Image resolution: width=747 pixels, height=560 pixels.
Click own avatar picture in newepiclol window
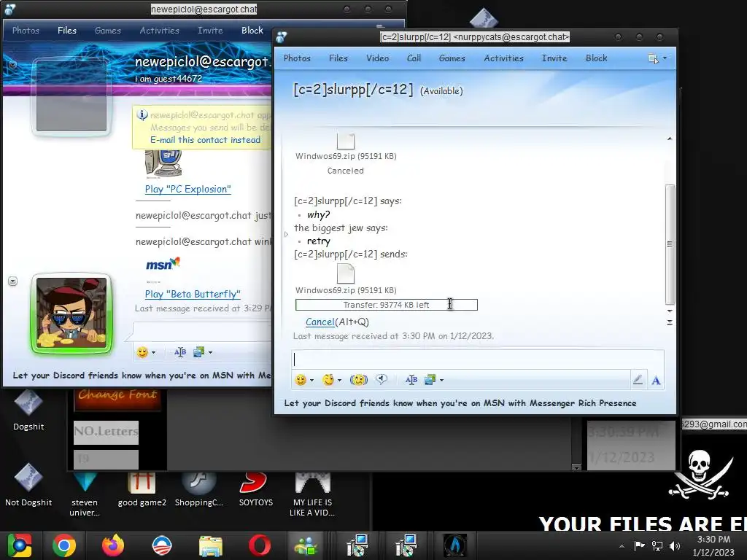(71, 313)
